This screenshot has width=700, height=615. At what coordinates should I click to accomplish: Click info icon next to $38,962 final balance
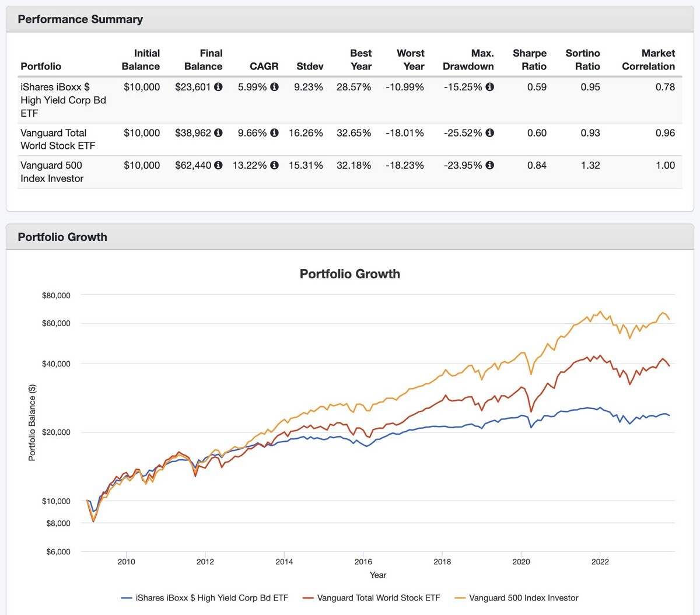pos(218,133)
